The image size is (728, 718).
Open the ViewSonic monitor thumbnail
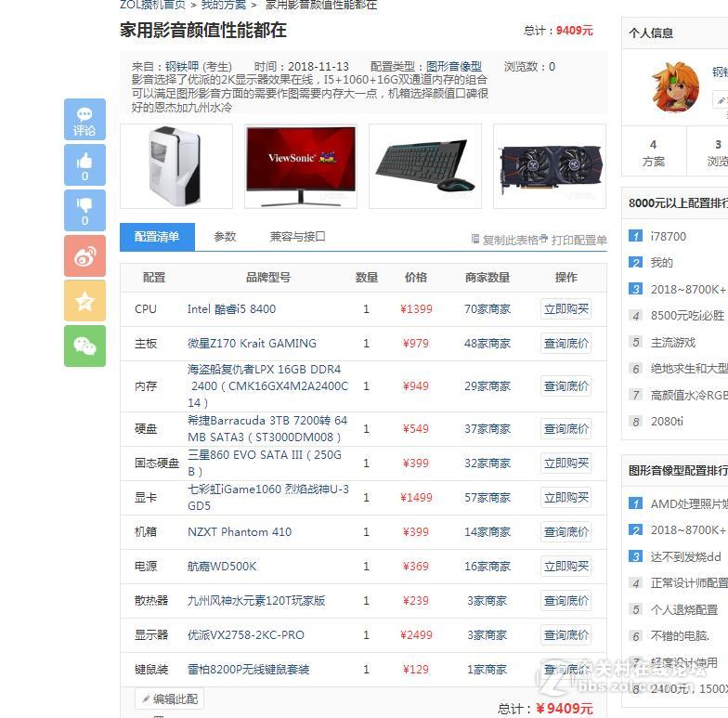coord(301,166)
